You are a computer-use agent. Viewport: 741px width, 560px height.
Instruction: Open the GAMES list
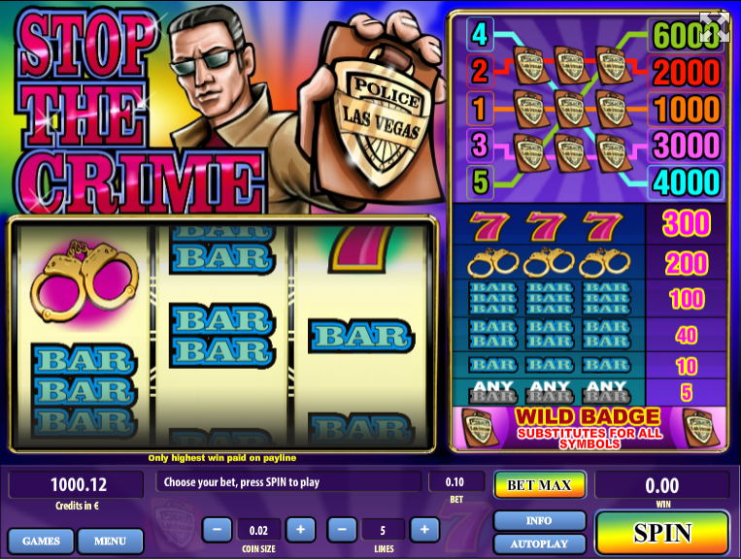pos(41,541)
